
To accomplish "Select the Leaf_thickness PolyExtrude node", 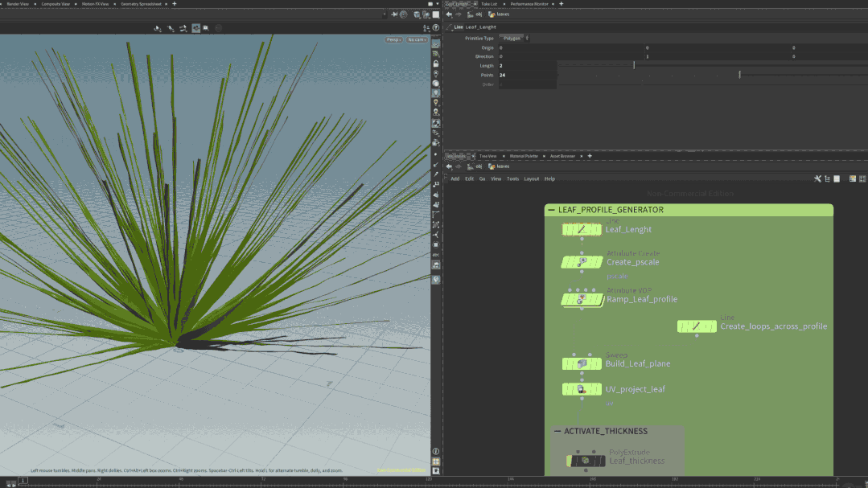I will coord(585,461).
